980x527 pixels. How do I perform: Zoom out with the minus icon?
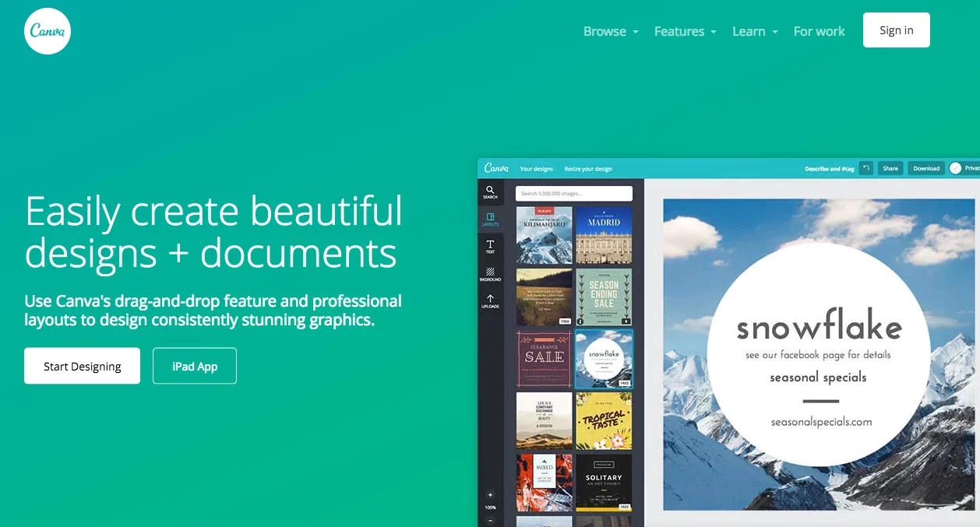point(490,519)
